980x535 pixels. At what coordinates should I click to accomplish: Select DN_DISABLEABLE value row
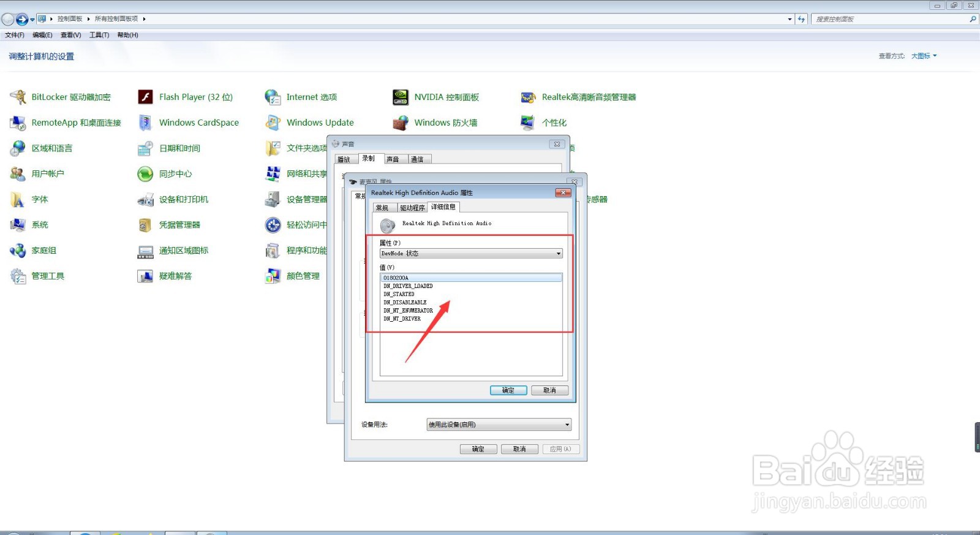click(x=471, y=302)
